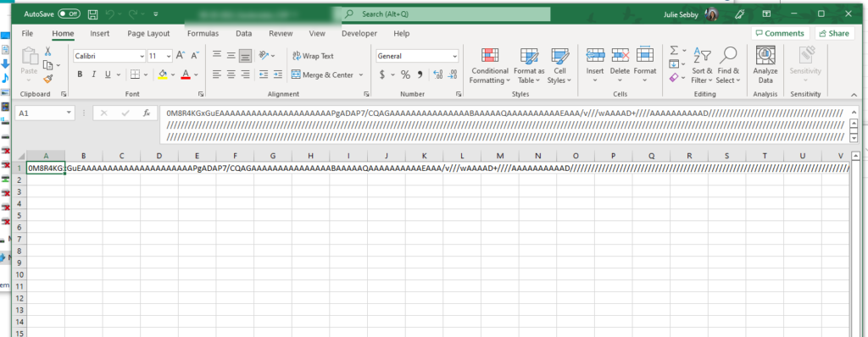Click the AutoSum sigma icon

pyautogui.click(x=674, y=50)
